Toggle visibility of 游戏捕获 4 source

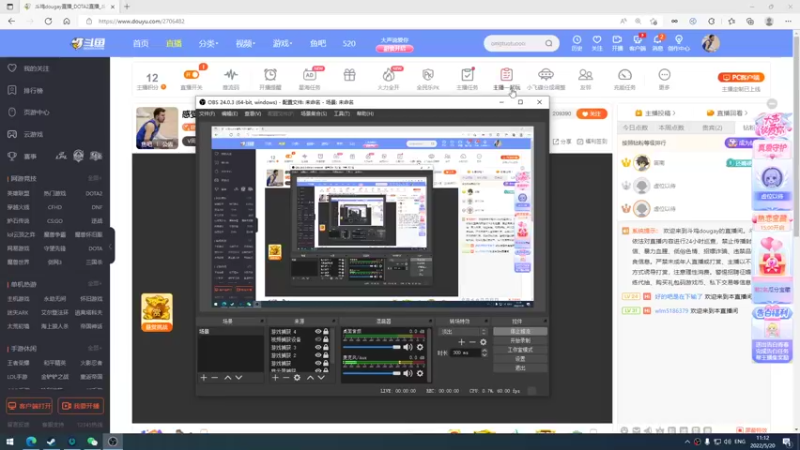(x=318, y=332)
